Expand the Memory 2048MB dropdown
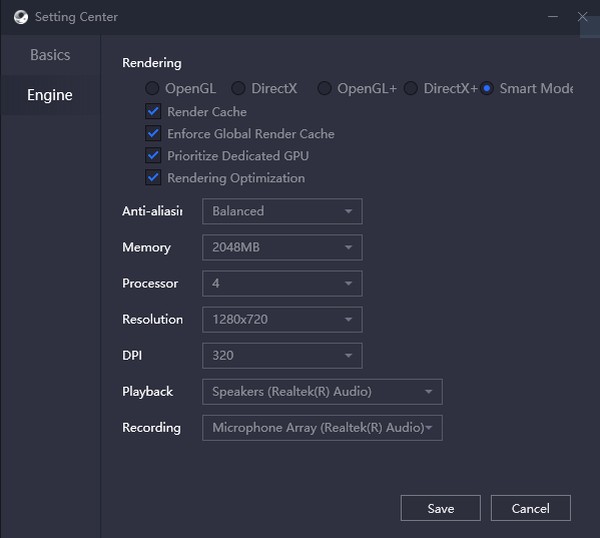Viewport: 600px width, 538px height. click(x=282, y=247)
